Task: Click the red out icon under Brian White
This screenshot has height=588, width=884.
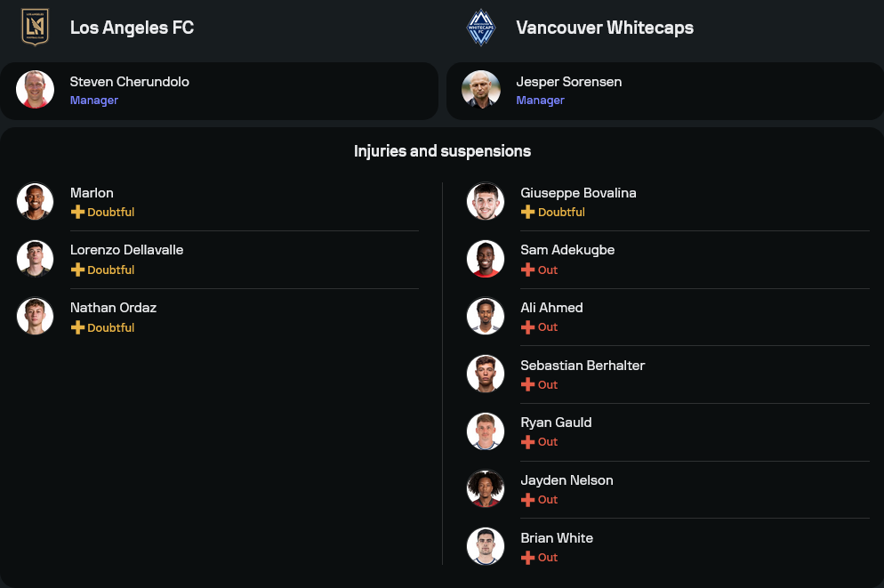Action: pyautogui.click(x=527, y=558)
